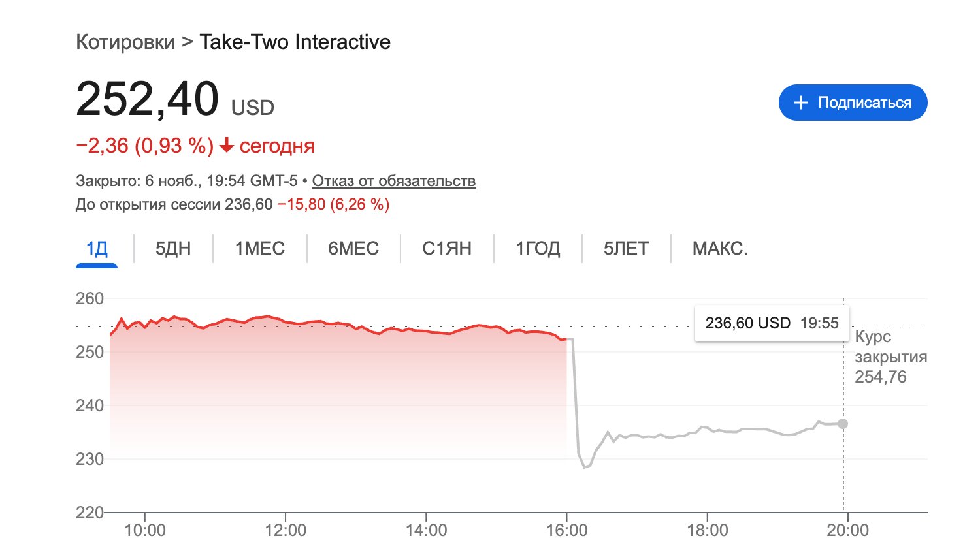The width and height of the screenshot is (980, 555).
Task: Click the red down arrow beside сегодня
Action: pos(226,146)
